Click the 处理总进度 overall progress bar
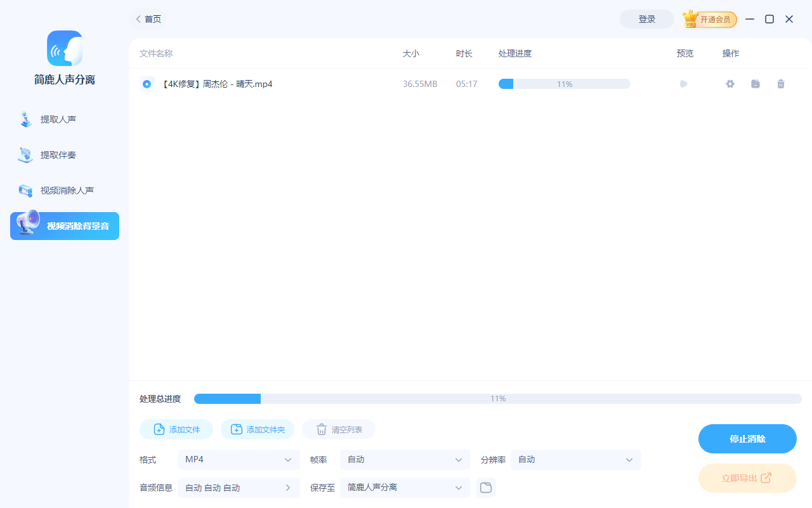The image size is (812, 508). (497, 398)
